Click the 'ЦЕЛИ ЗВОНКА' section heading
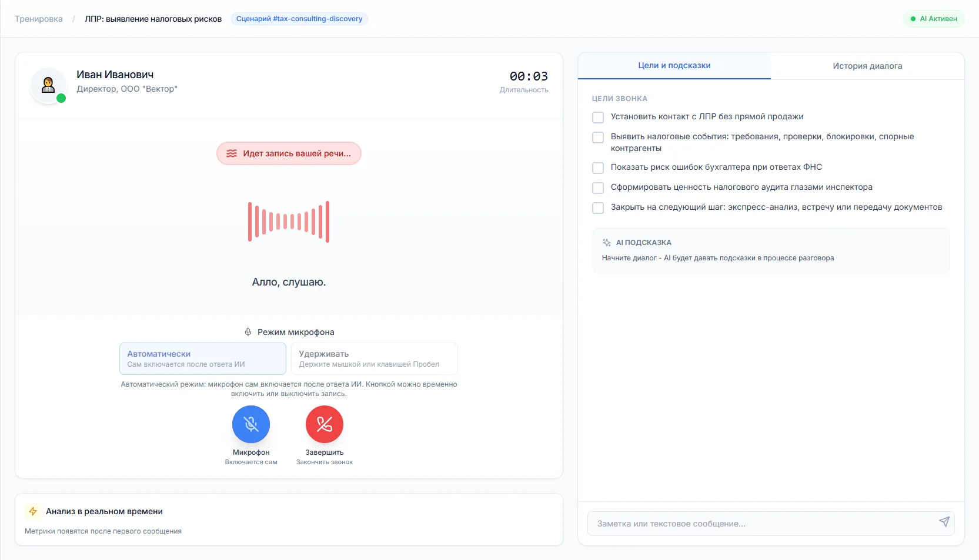Screen dimensions: 979x560 click(x=620, y=99)
